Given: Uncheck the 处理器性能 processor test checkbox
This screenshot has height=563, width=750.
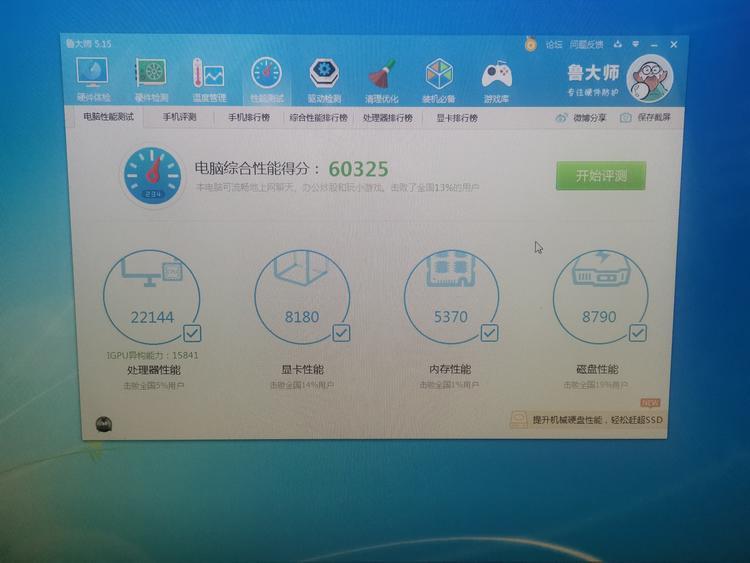Looking at the screenshot, I should tap(192, 333).
